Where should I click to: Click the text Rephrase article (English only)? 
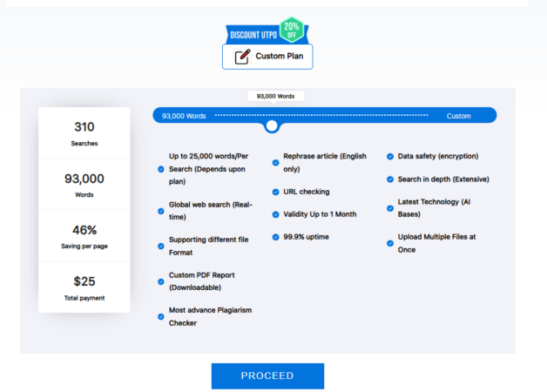(x=325, y=163)
